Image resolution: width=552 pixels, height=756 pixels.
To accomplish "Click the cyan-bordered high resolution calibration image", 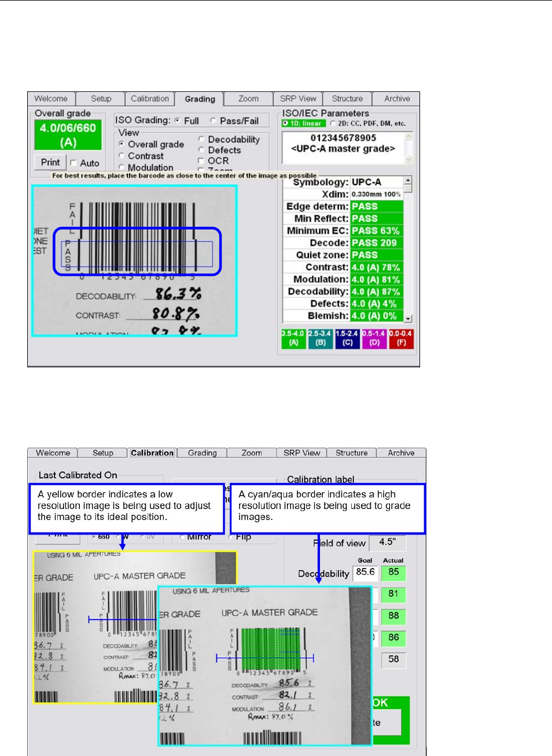I will (x=265, y=666).
